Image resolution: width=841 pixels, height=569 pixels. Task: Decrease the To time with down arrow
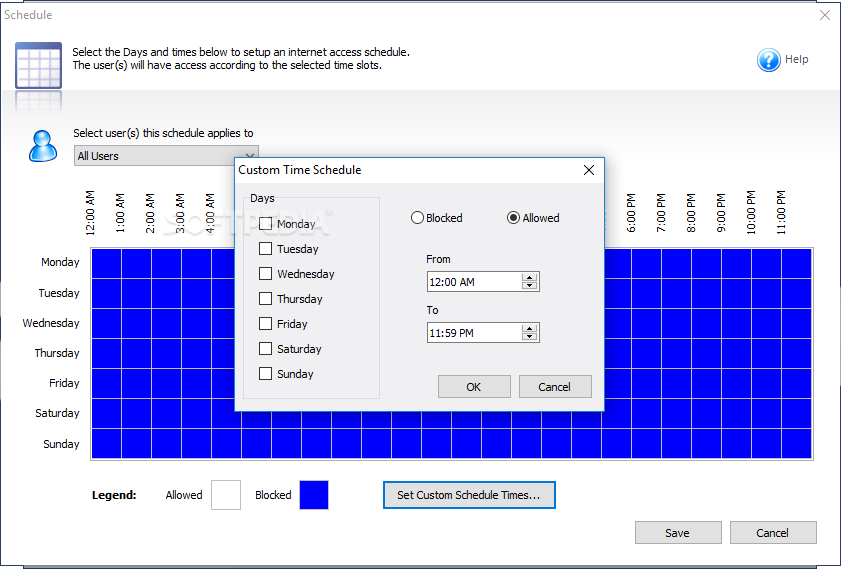click(529, 337)
